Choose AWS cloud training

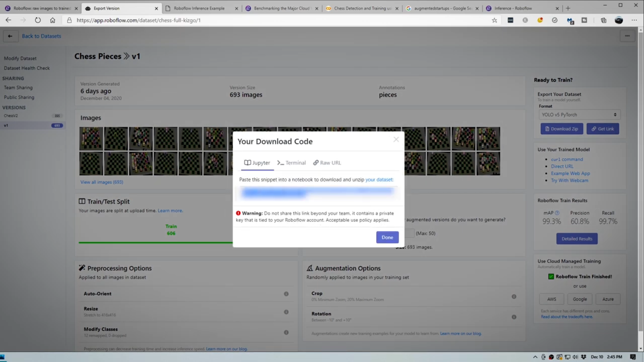pos(551,299)
